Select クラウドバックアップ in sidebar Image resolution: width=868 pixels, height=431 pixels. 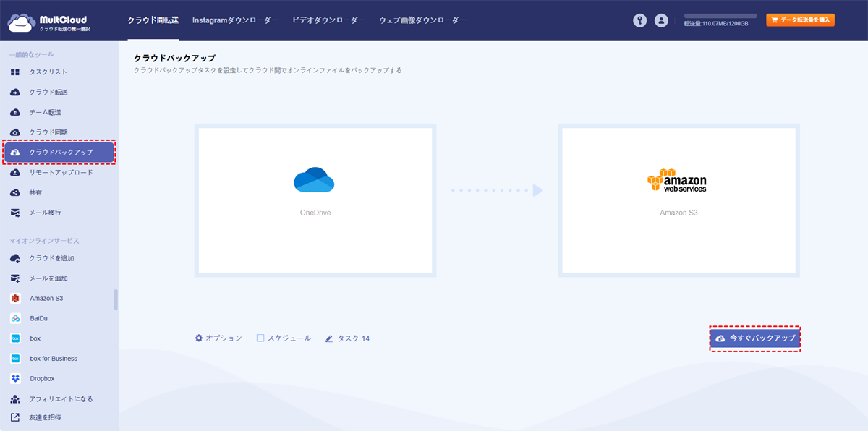59,153
